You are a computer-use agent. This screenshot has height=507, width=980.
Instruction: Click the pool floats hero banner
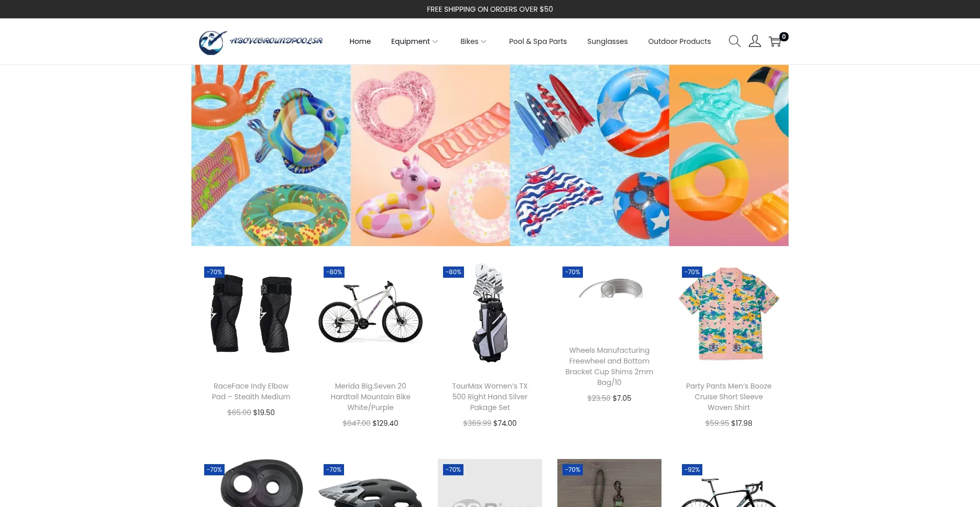[490, 155]
